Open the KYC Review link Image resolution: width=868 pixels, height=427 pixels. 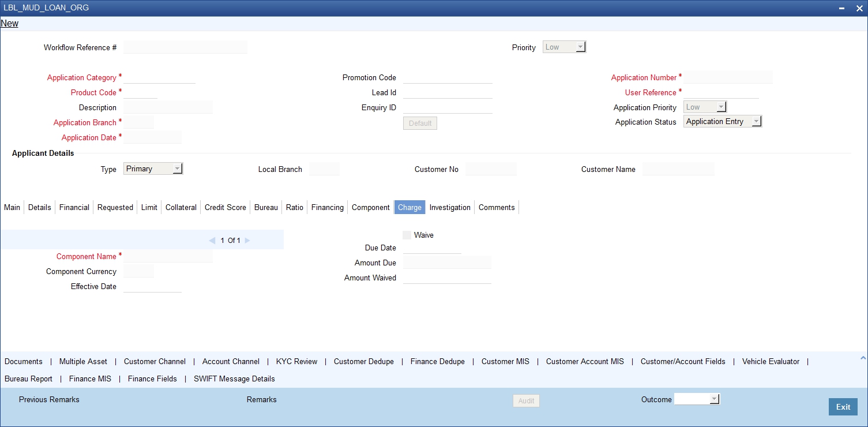(296, 361)
